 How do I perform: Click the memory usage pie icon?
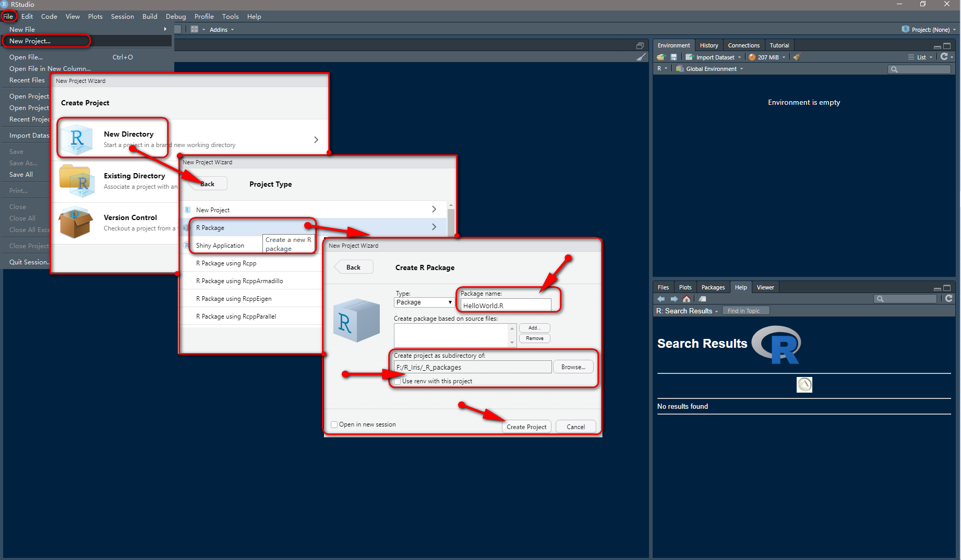pyautogui.click(x=752, y=57)
